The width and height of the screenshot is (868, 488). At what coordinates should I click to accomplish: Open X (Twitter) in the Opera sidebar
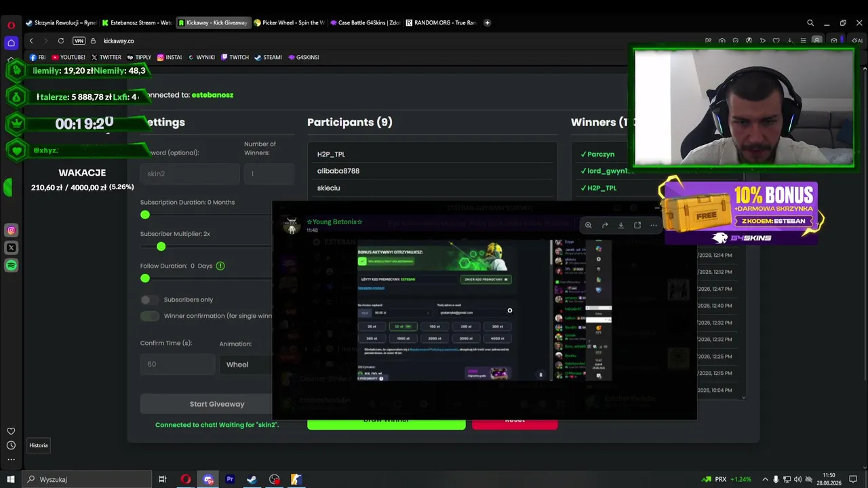pos(11,248)
